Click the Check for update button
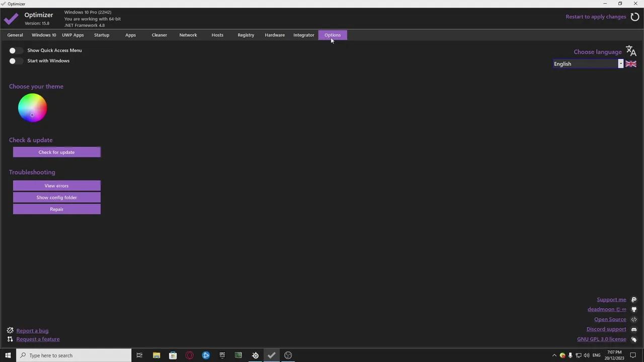 click(56, 152)
